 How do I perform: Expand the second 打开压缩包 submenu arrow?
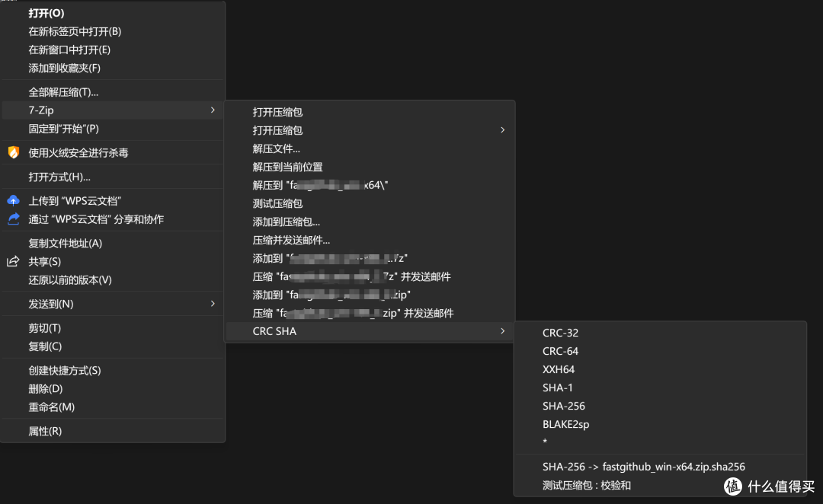pos(502,130)
